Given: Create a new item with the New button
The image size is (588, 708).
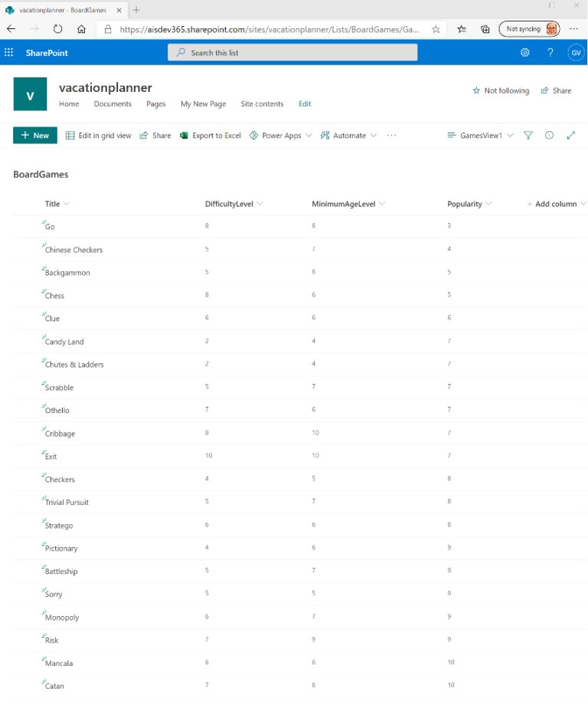Looking at the screenshot, I should pyautogui.click(x=34, y=135).
